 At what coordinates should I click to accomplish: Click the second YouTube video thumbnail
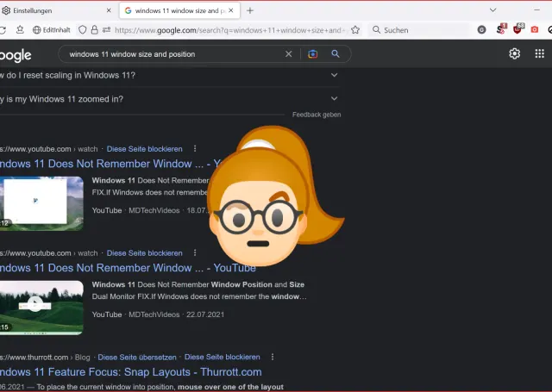coord(41,307)
